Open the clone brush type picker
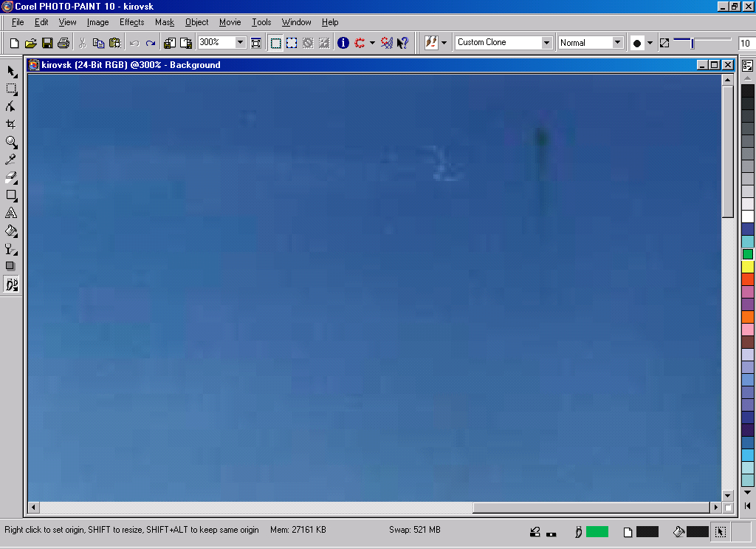 point(431,42)
